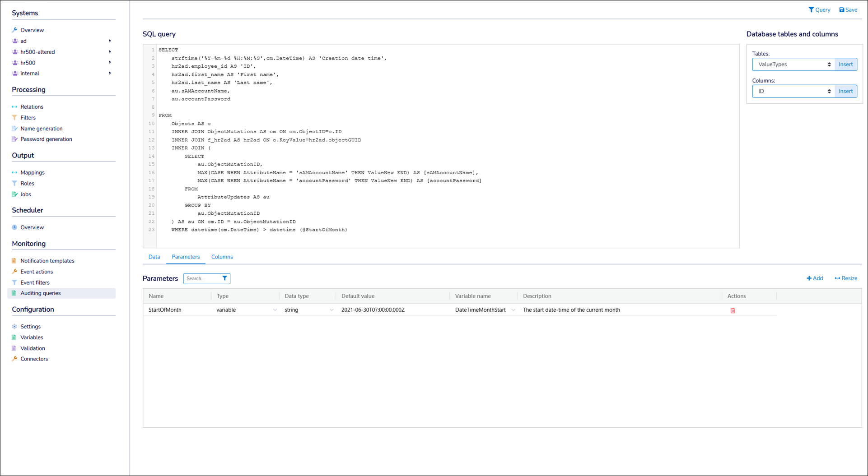The image size is (868, 476).
Task: Click the filter icon in Parameters search
Action: click(224, 278)
